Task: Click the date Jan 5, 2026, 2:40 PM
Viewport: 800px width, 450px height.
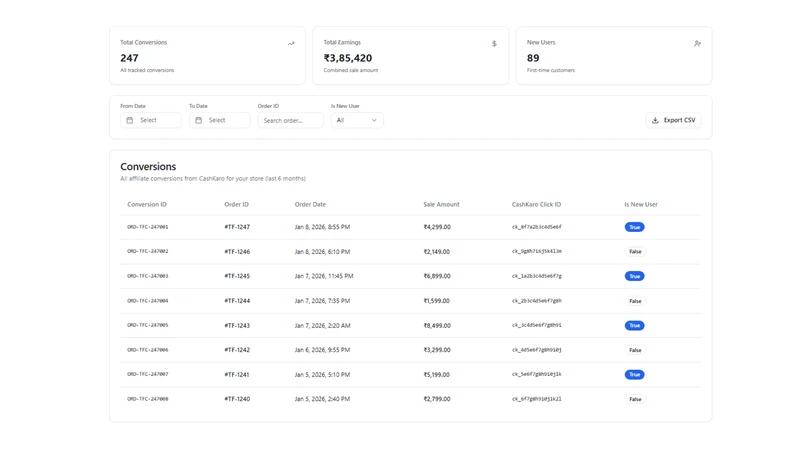Action: click(322, 399)
